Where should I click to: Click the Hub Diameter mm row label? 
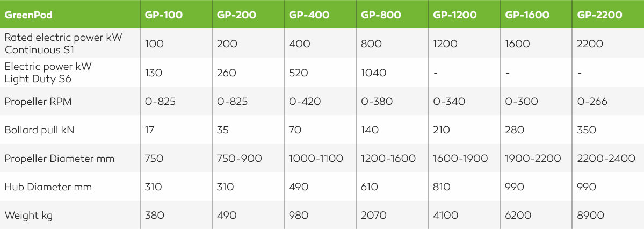tap(48, 187)
